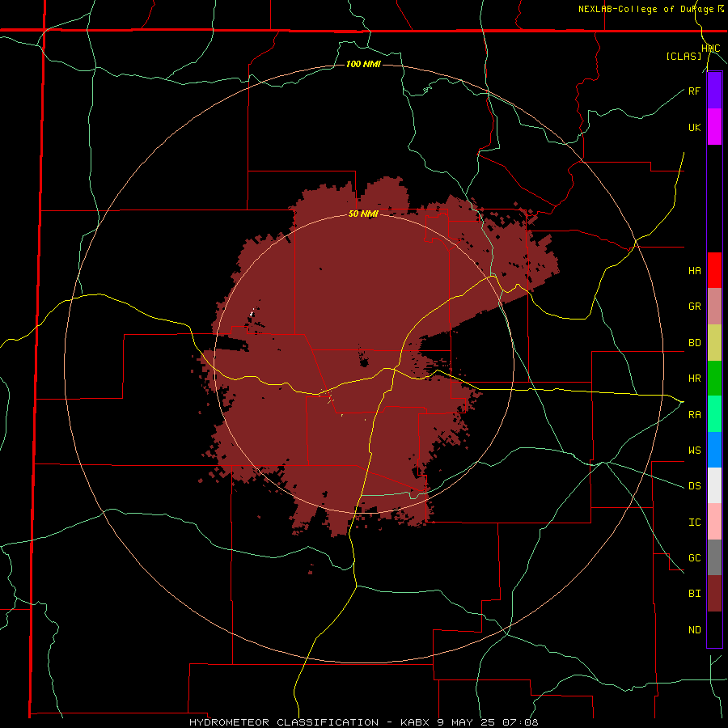Click the HA red legend swatch
The image size is (728, 728).
pyautogui.click(x=714, y=270)
